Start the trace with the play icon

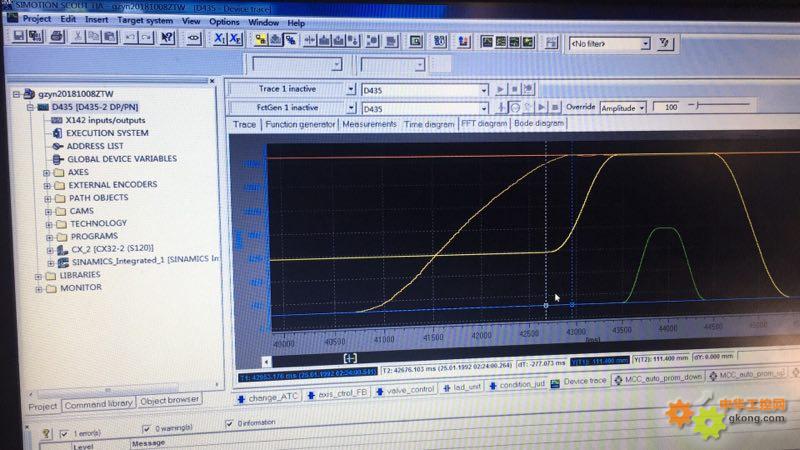(501, 89)
